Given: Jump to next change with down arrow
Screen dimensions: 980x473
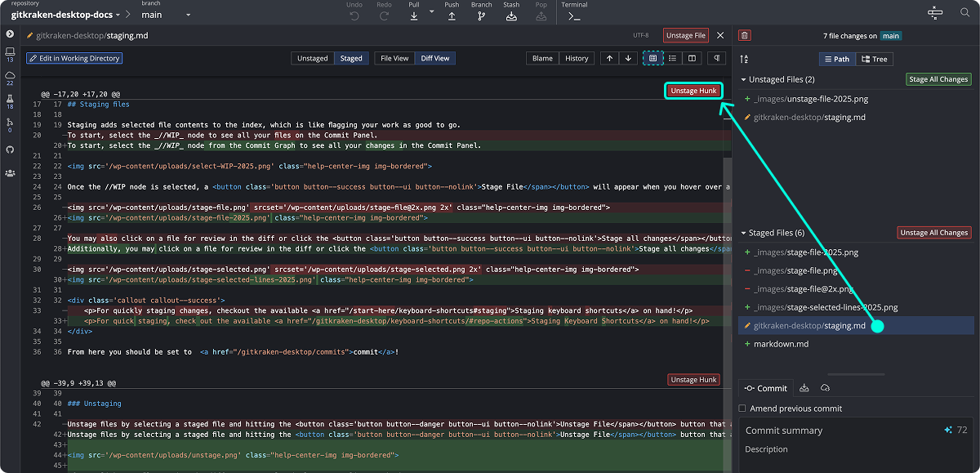Looking at the screenshot, I should 628,58.
